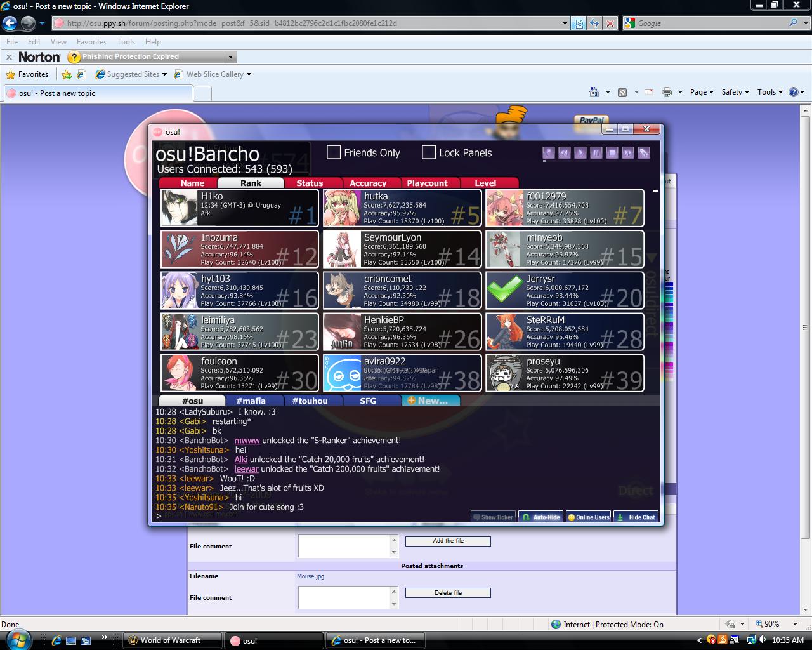This screenshot has width=812, height=650.
Task: Sort users by Level
Action: pos(485,183)
